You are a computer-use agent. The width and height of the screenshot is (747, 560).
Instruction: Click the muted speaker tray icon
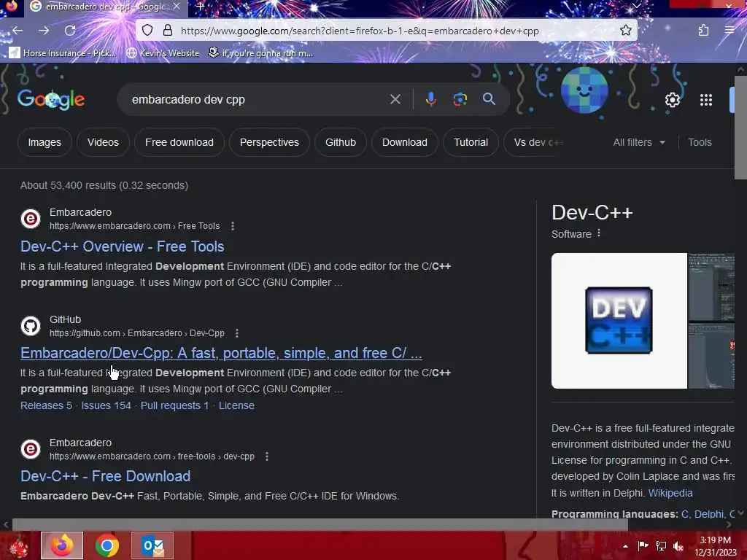pyautogui.click(x=678, y=545)
